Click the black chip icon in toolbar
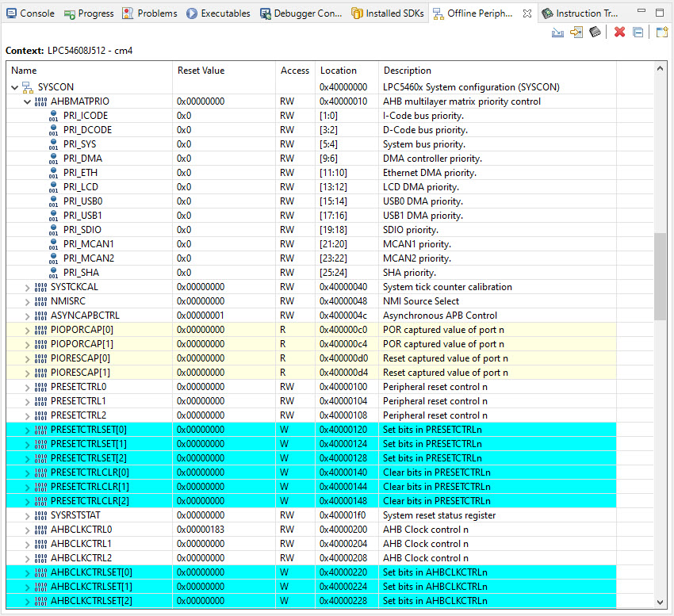 point(595,33)
